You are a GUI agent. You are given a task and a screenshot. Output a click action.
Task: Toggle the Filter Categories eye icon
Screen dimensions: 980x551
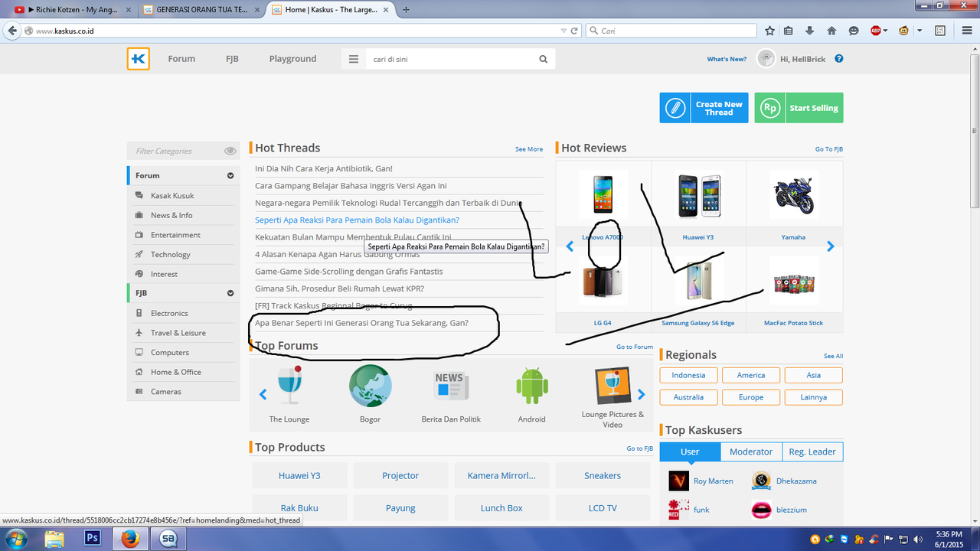pyautogui.click(x=230, y=151)
